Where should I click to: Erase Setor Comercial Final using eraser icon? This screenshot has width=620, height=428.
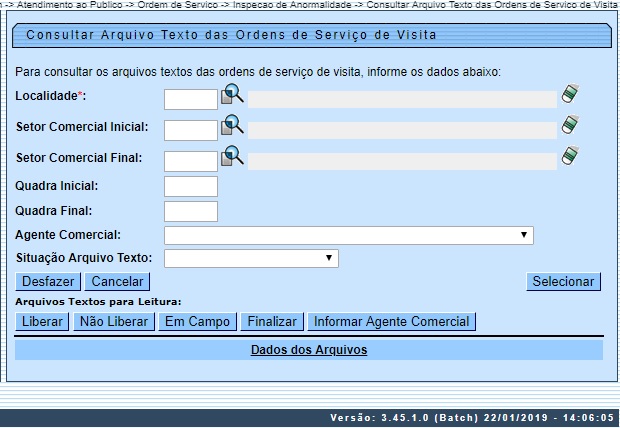click(x=570, y=156)
